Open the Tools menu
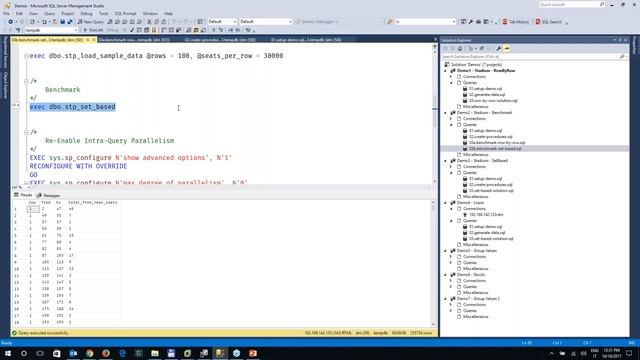Viewport: 640px width, 360px height. pyautogui.click(x=104, y=13)
